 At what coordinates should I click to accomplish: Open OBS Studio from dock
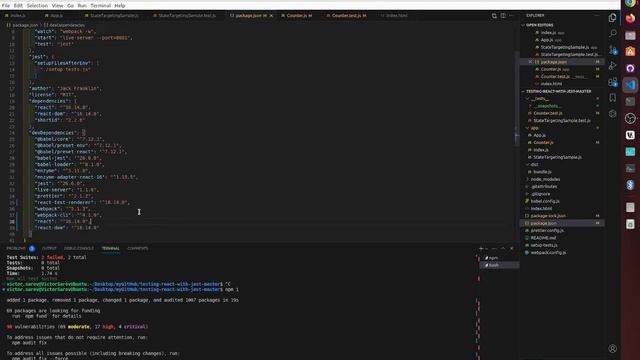[630, 118]
